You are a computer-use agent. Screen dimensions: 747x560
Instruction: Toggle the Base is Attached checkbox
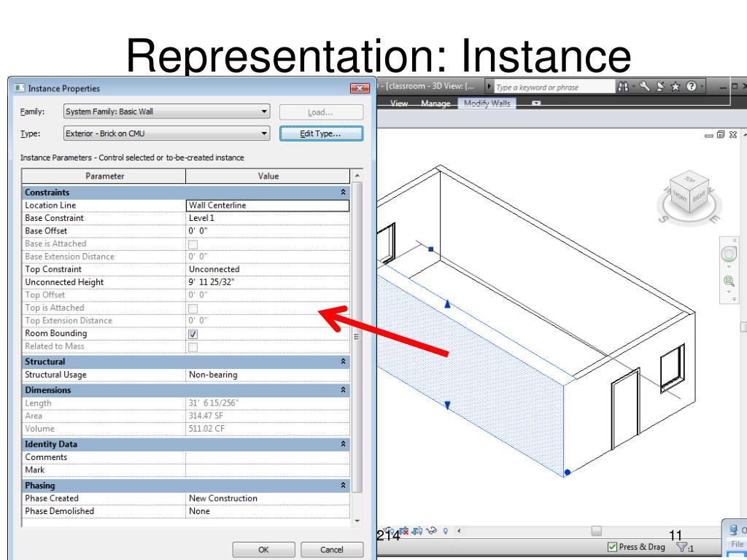pyautogui.click(x=193, y=244)
